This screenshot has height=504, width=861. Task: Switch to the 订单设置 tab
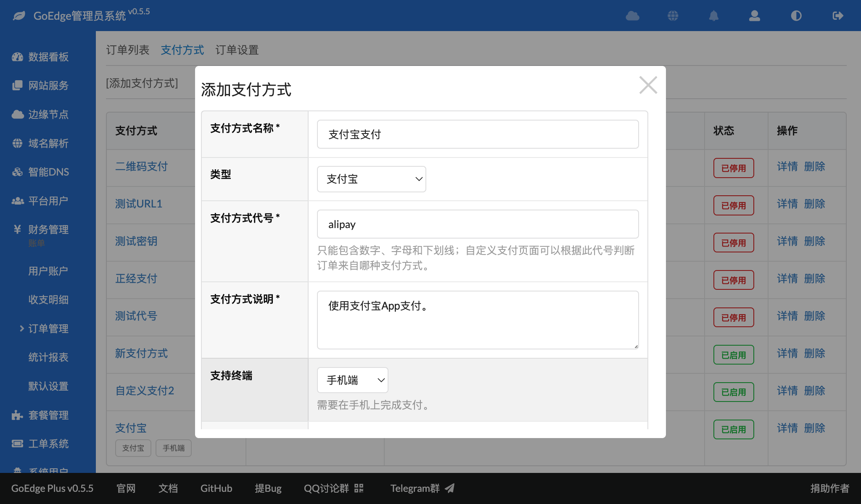pyautogui.click(x=237, y=50)
